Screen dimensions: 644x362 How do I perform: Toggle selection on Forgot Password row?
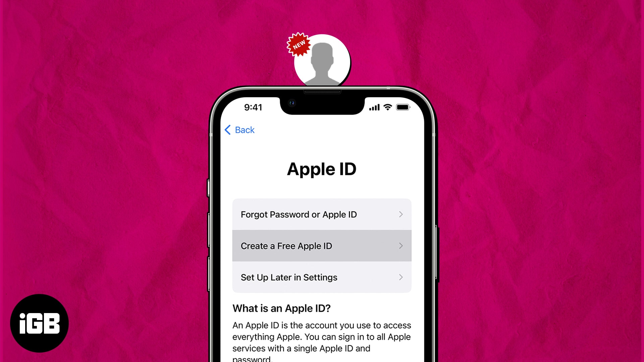pyautogui.click(x=322, y=215)
